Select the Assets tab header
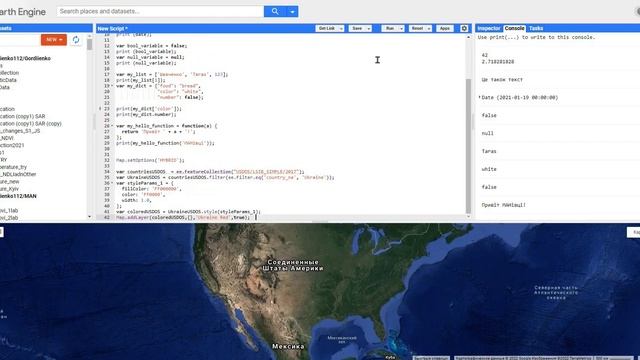The height and width of the screenshot is (360, 640). click(6, 28)
